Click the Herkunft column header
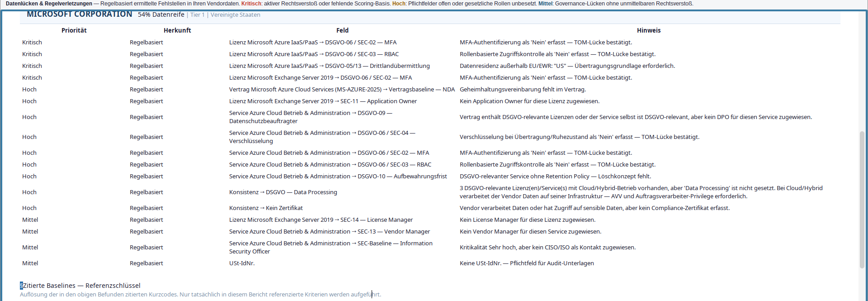This screenshot has height=301, width=868. coord(177,30)
